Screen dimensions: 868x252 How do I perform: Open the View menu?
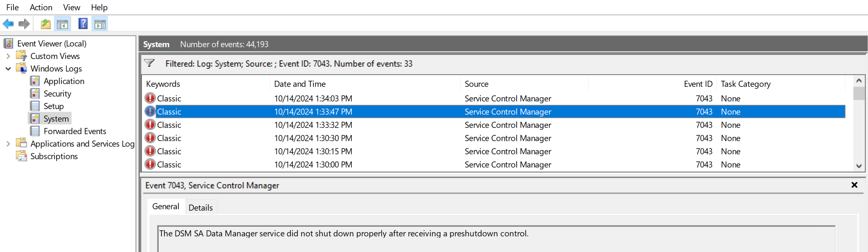tap(71, 8)
